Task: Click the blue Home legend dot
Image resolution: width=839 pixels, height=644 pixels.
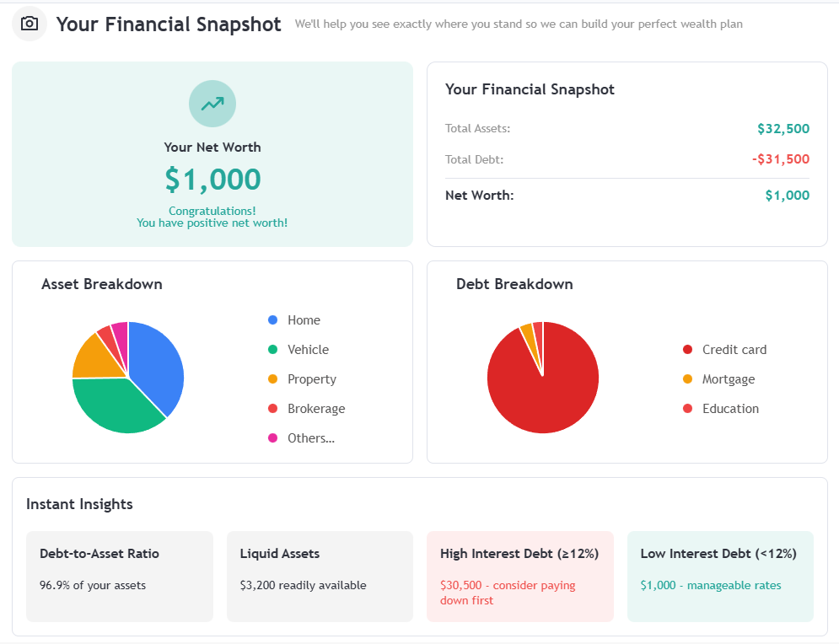Action: [x=272, y=320]
